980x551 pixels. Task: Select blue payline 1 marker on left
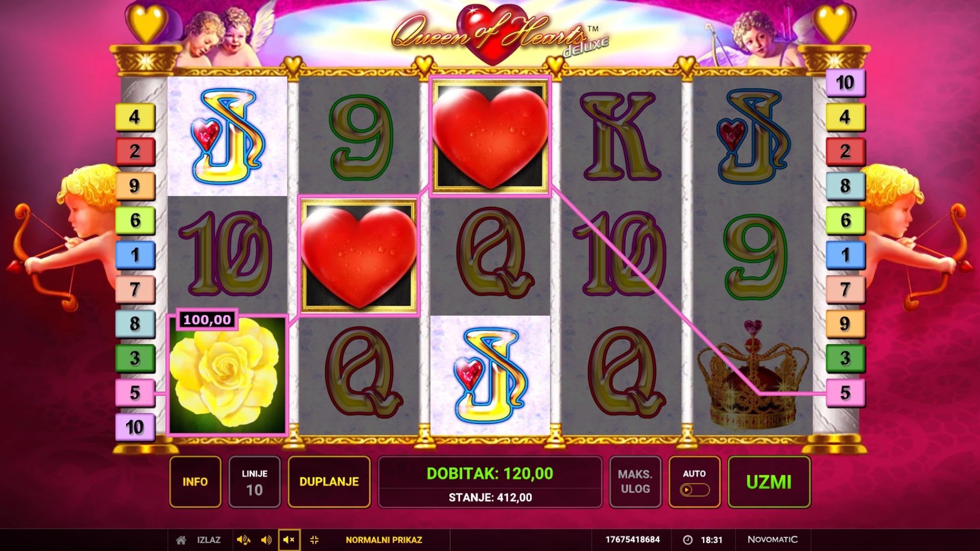[x=135, y=255]
